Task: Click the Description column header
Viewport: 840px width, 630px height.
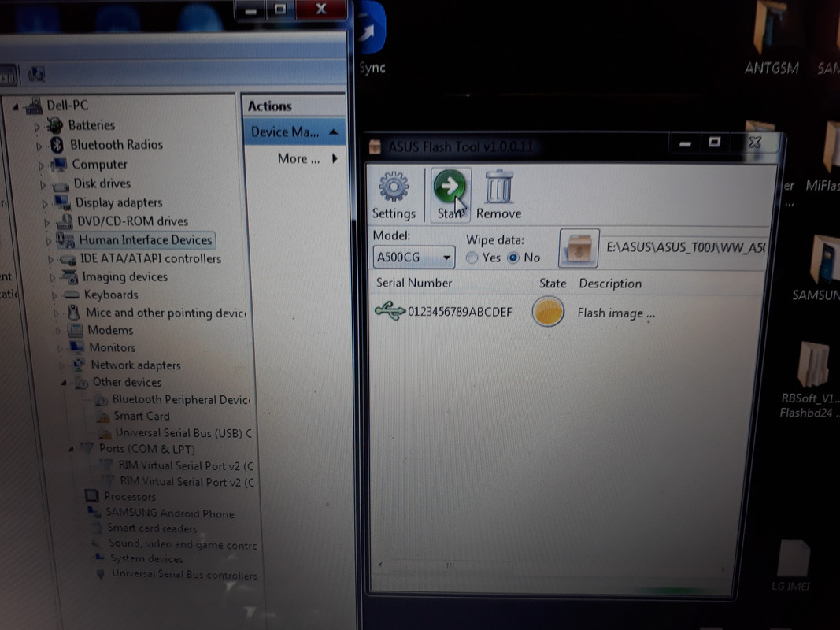Action: (610, 283)
